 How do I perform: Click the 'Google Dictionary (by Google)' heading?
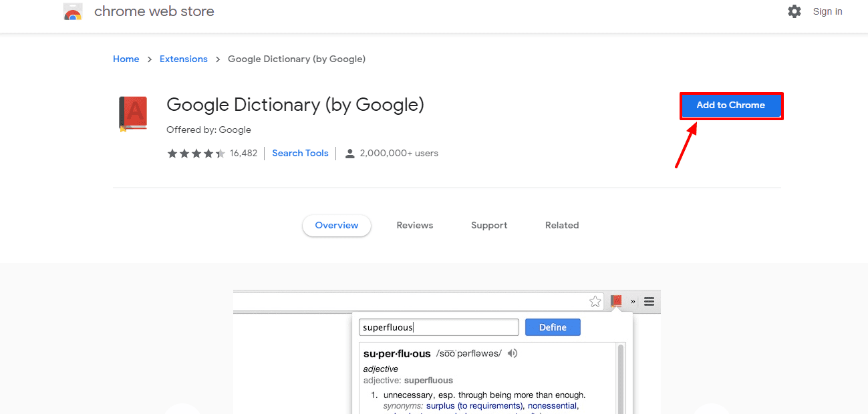(x=295, y=105)
